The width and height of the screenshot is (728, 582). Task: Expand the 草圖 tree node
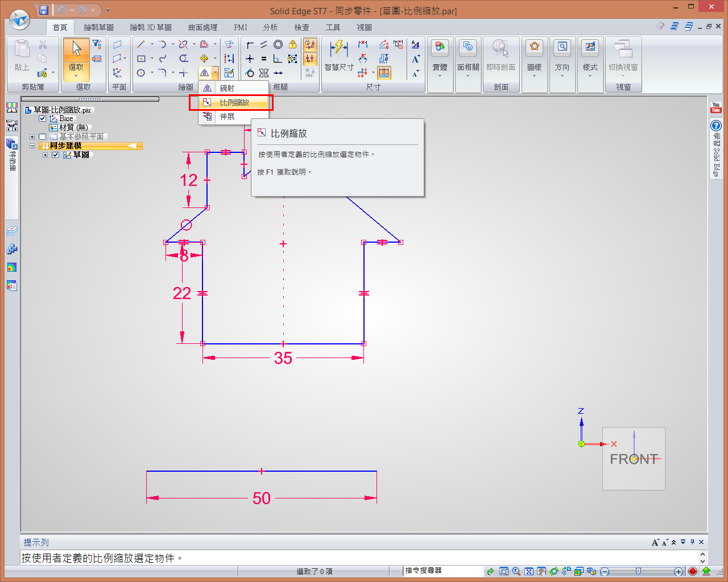(45, 155)
